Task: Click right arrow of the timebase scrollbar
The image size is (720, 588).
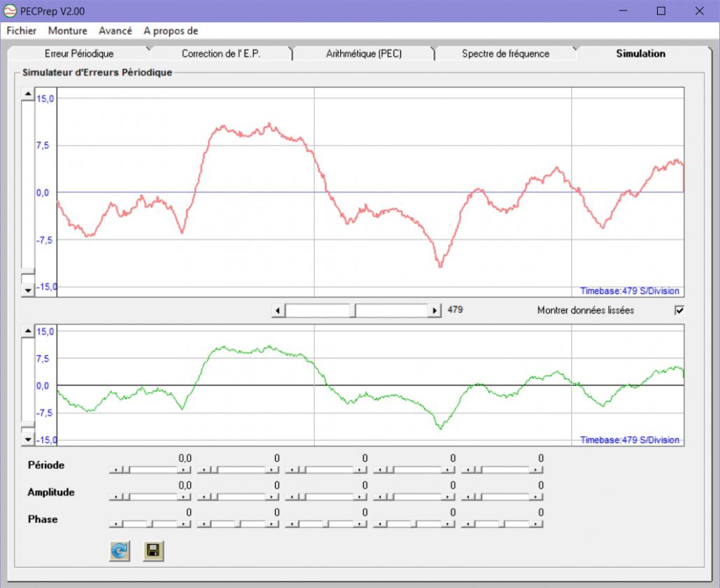Action: [435, 311]
